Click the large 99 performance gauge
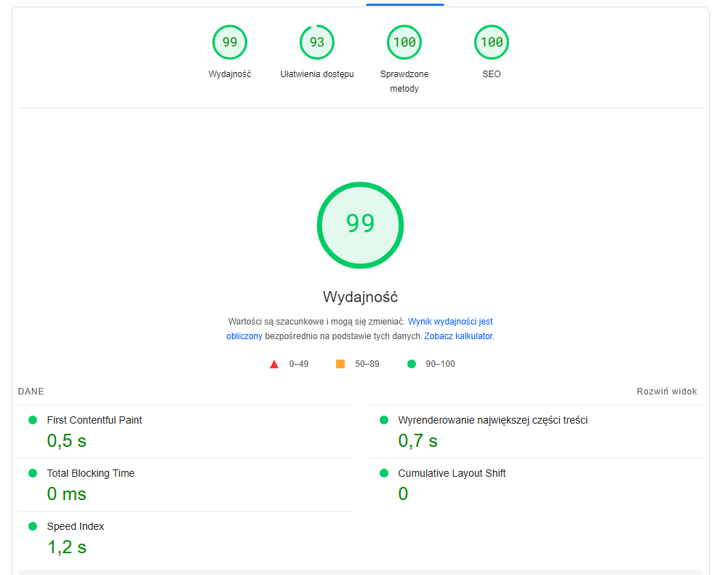Viewport: 728px width, 575px height. point(360,225)
